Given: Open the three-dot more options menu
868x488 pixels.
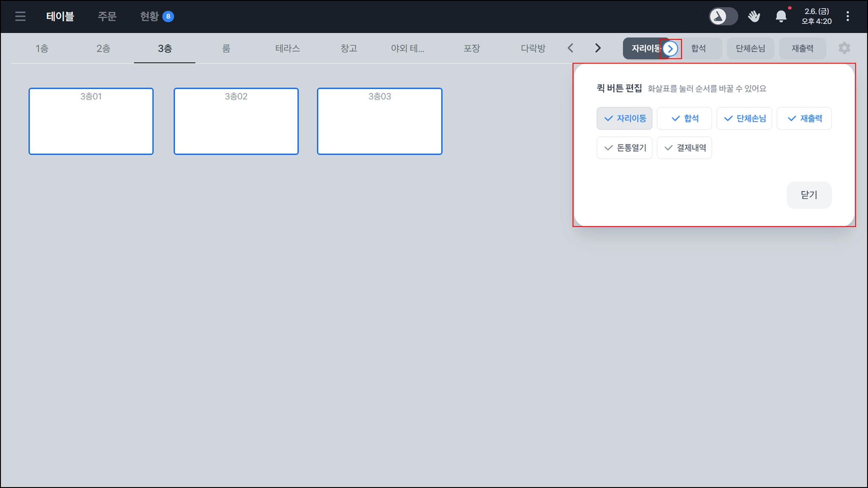Looking at the screenshot, I should point(848,17).
